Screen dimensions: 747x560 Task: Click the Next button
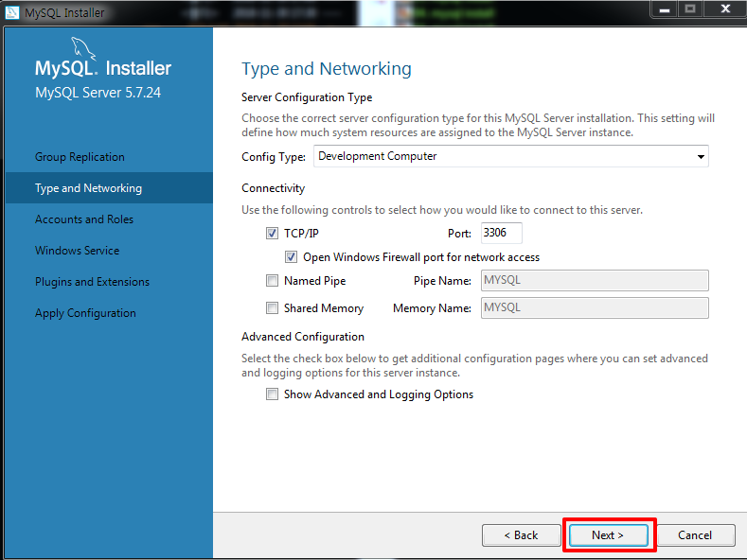click(609, 535)
